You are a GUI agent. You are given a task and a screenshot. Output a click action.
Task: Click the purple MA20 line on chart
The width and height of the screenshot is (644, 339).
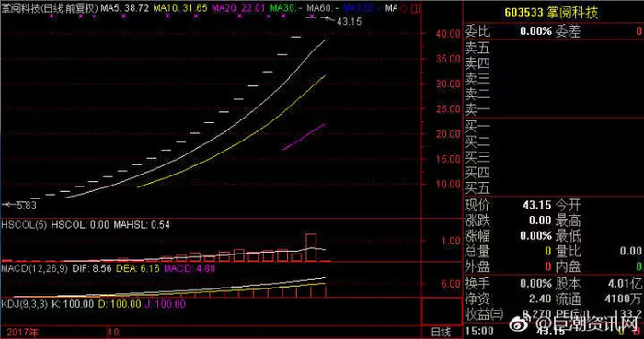tap(305, 137)
